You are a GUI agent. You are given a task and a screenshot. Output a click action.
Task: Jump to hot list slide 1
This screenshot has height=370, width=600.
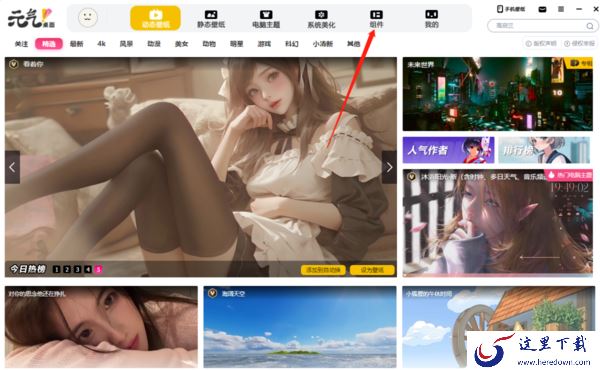[x=56, y=269]
